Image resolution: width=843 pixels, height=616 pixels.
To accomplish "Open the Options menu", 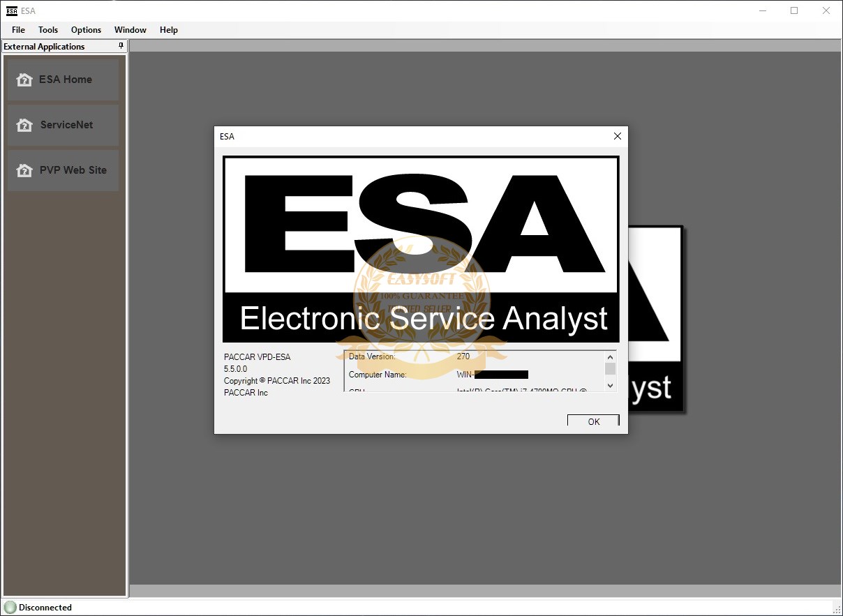I will click(x=86, y=30).
